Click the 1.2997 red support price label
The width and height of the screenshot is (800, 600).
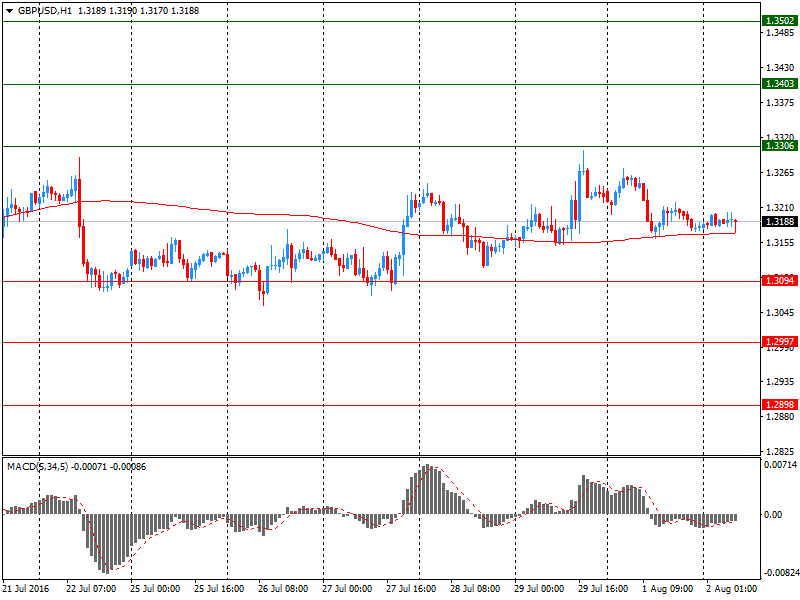(x=780, y=342)
